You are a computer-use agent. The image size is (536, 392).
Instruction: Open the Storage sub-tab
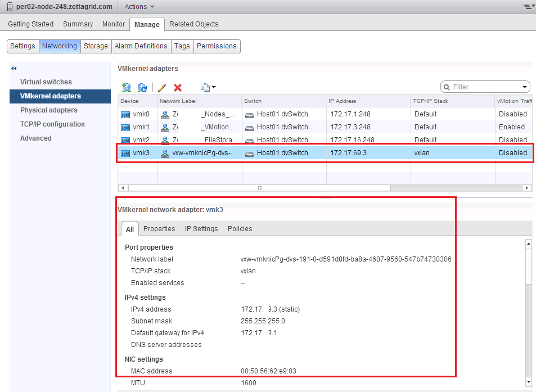coord(96,46)
